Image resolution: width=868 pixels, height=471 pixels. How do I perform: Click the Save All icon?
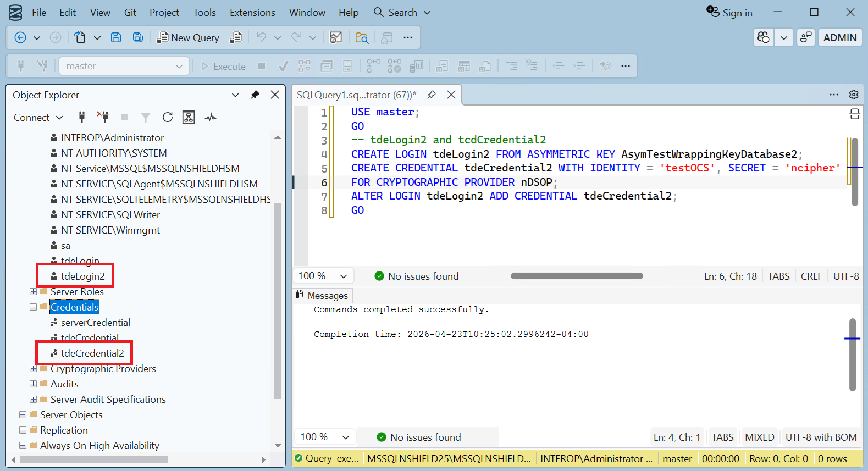pyautogui.click(x=138, y=37)
